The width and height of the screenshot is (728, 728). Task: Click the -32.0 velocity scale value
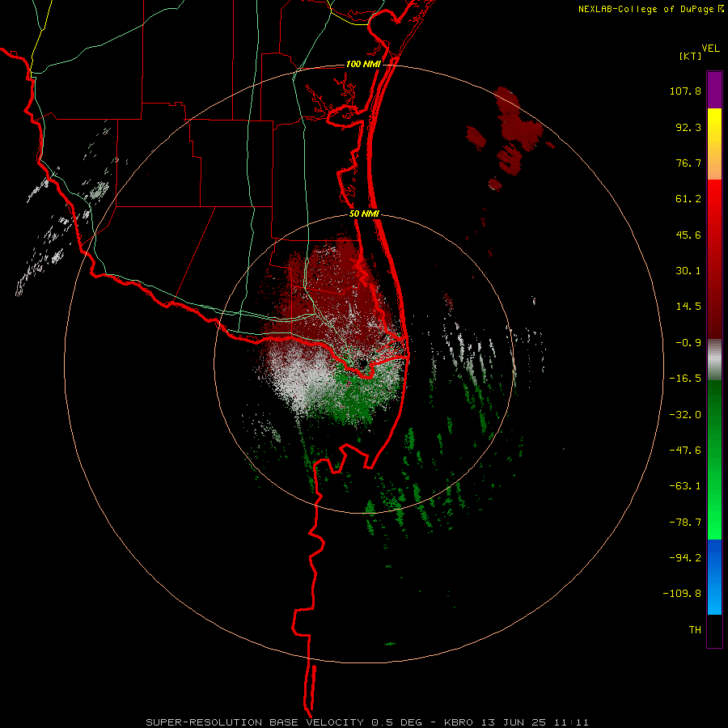(685, 415)
